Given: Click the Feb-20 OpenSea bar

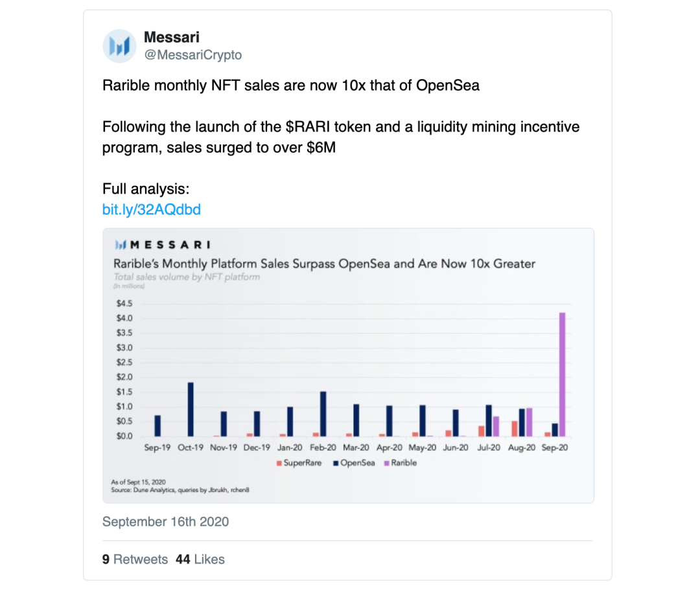Looking at the screenshot, I should (323, 414).
